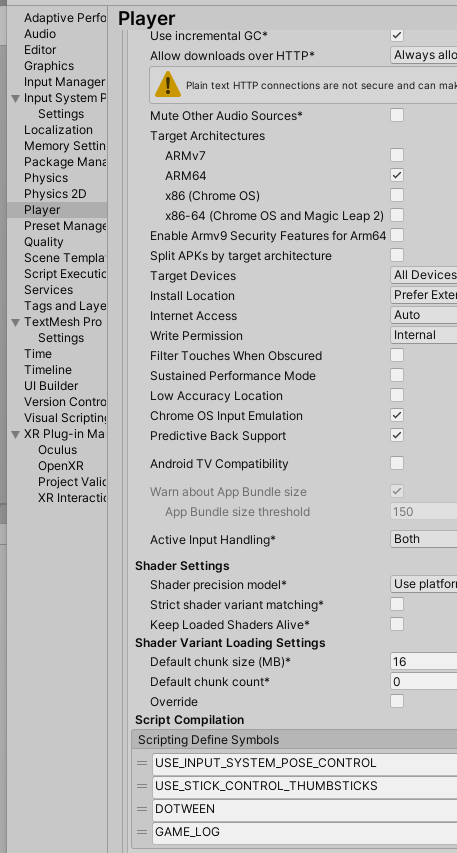457x853 pixels.
Task: Enable the ARMv7 target architecture
Action: 397,156
